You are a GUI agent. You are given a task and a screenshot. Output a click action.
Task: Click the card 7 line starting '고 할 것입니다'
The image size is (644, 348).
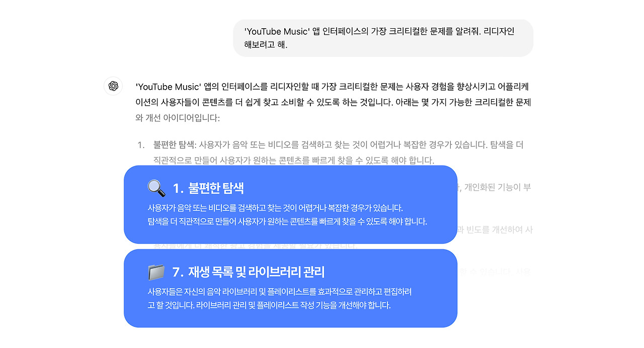point(269,305)
